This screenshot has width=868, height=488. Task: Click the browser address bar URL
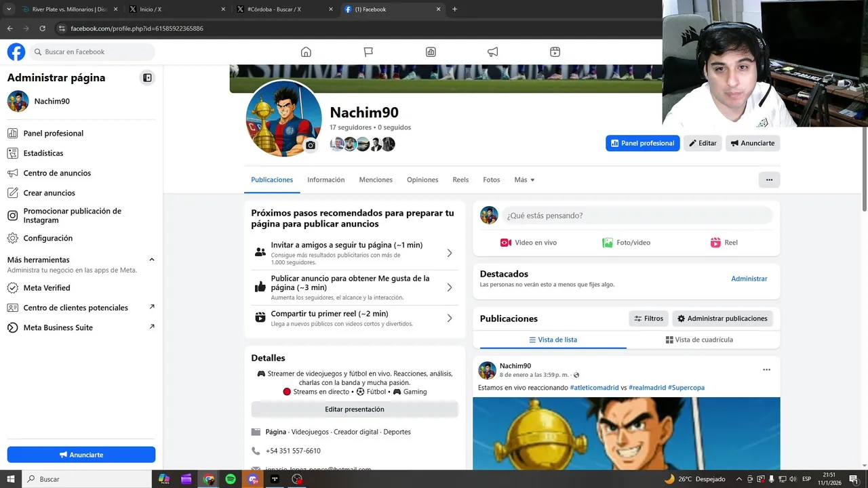tap(137, 28)
